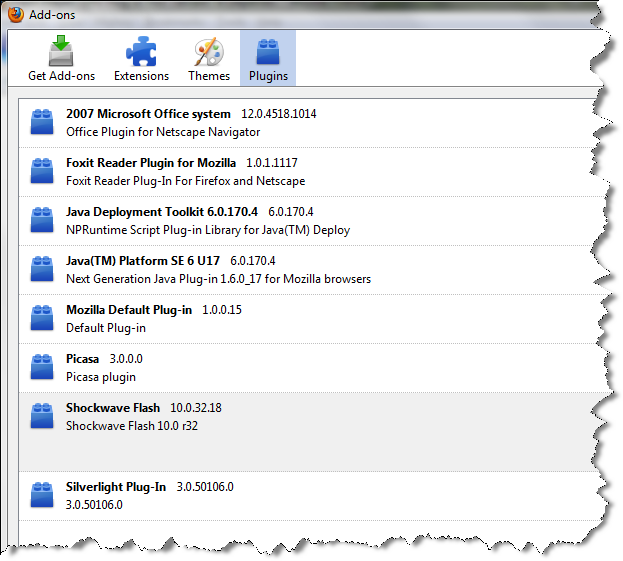
Task: Select the Foxit Reader Plugin for Mozilla name
Action: (x=151, y=163)
